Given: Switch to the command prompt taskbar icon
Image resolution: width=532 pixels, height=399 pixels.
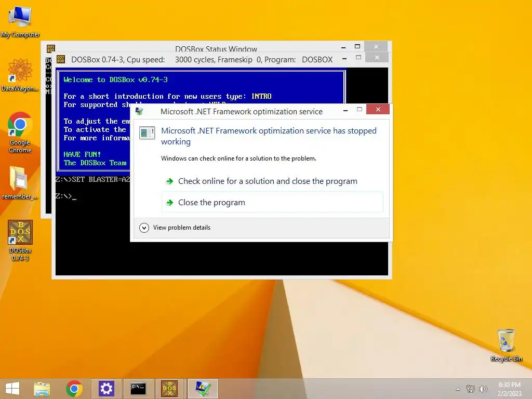Looking at the screenshot, I should click(x=138, y=389).
